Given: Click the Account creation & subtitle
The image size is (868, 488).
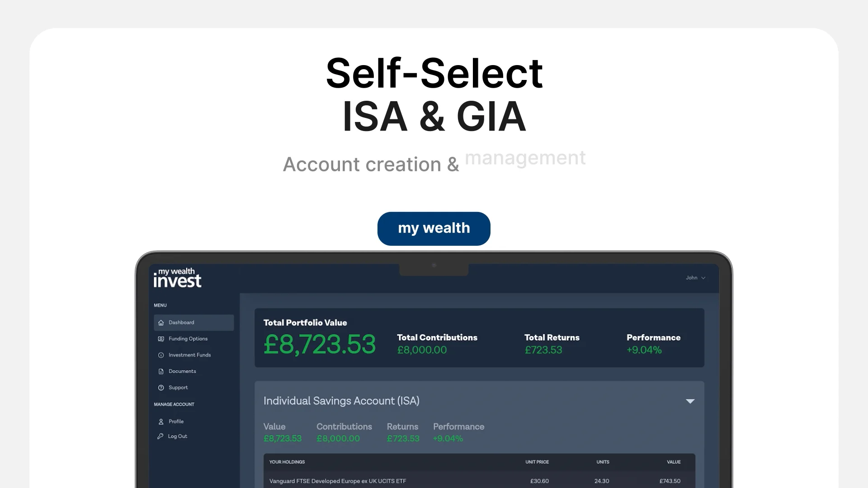Looking at the screenshot, I should 371,164.
